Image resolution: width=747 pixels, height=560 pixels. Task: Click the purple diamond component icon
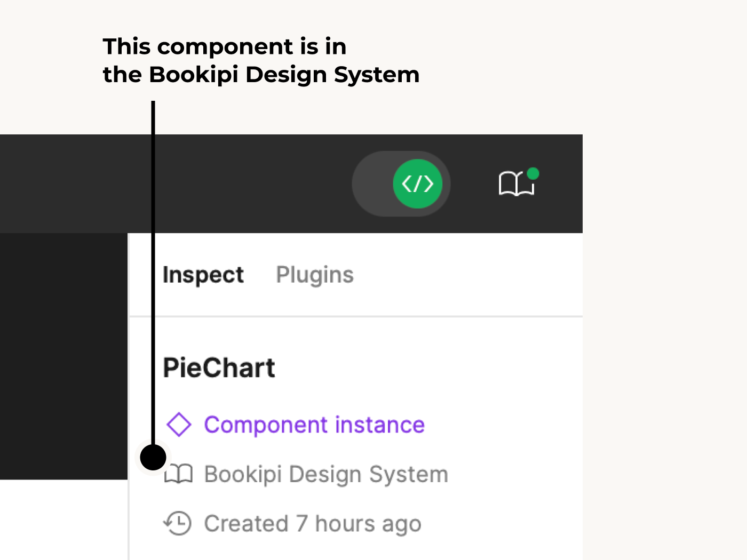179,425
